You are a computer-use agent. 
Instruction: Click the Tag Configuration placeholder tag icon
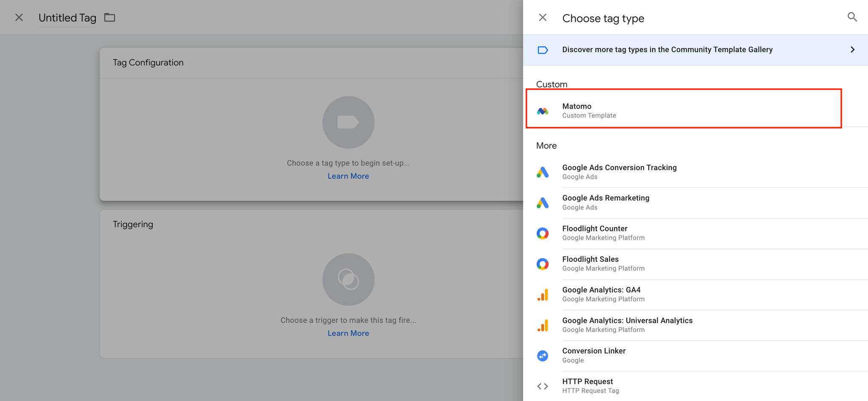click(348, 122)
